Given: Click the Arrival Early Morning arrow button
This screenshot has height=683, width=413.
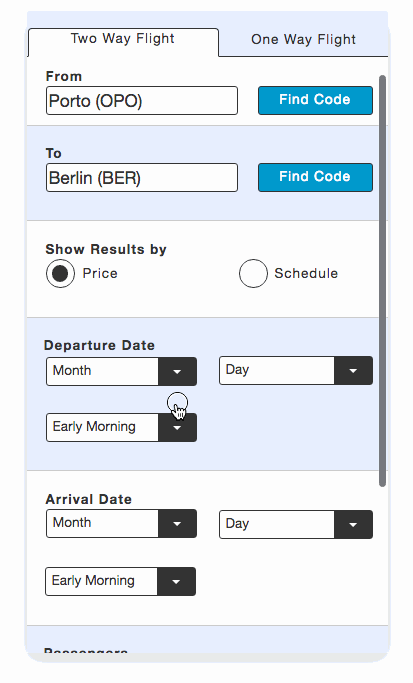Looking at the screenshot, I should pyautogui.click(x=176, y=582).
